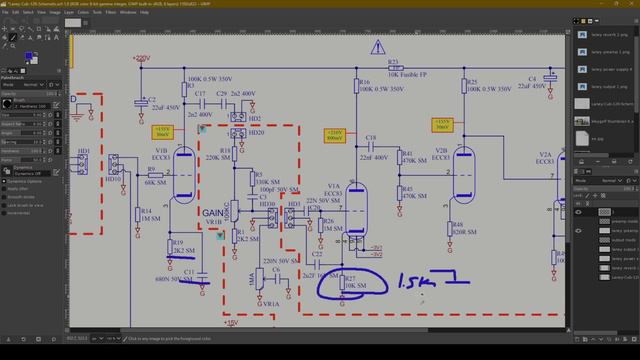Select the Move tool in toolbox
The image size is (640, 360).
point(4,29)
